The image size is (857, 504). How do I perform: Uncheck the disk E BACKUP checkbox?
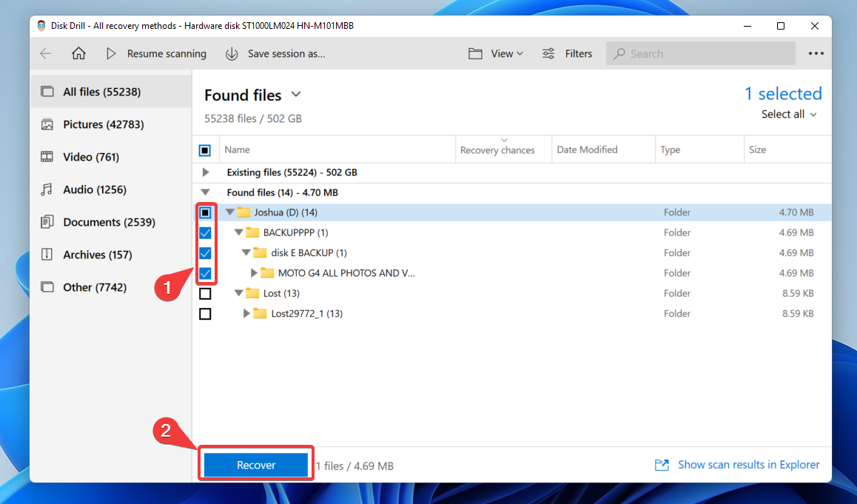[205, 253]
